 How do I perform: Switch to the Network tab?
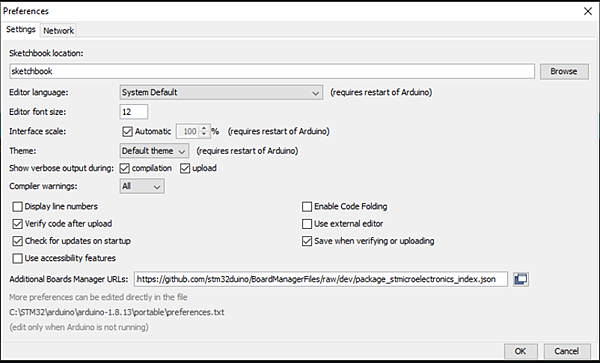[x=58, y=31]
